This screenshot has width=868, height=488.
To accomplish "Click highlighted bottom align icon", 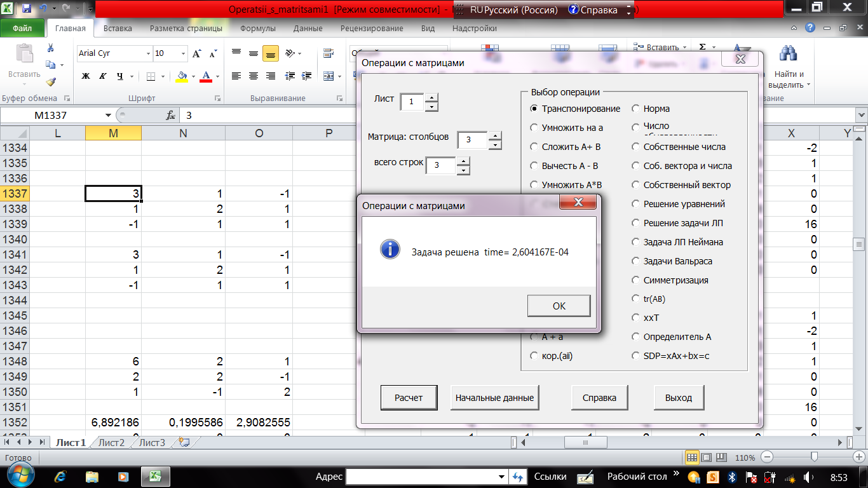I will point(271,54).
